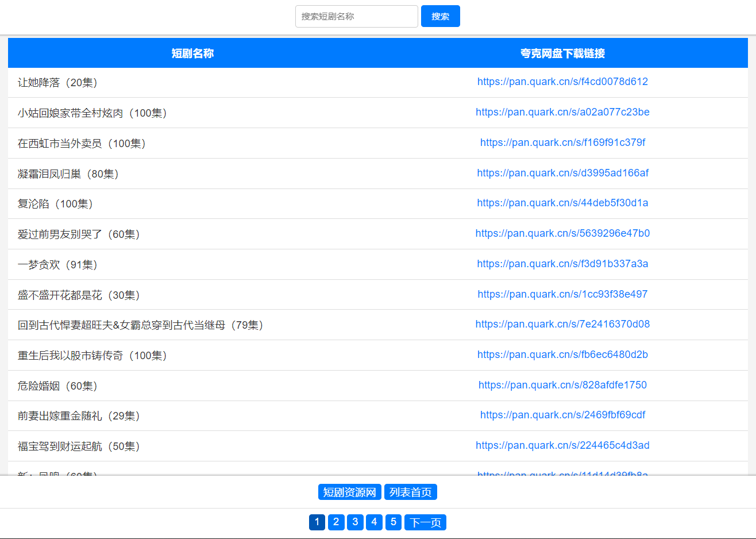Open the link ending 5639296e47b0
Screen dimensions: 756x539
pyautogui.click(x=562, y=233)
